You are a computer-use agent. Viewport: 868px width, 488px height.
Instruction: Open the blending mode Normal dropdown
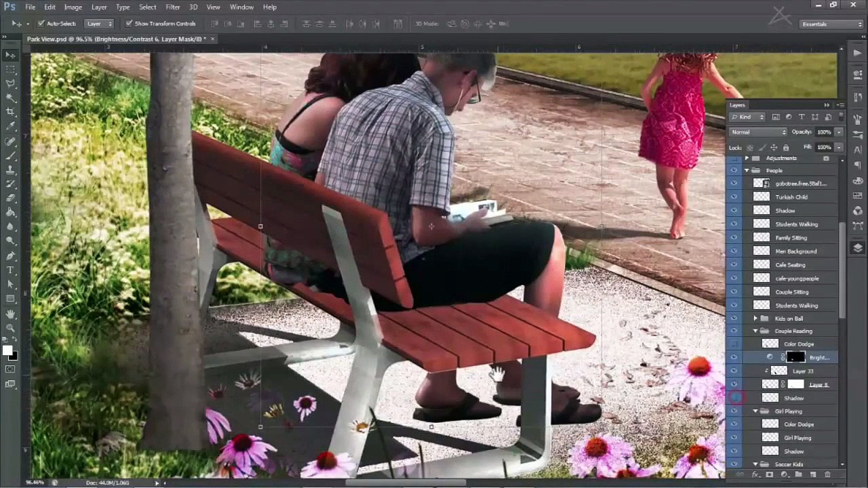tap(758, 132)
